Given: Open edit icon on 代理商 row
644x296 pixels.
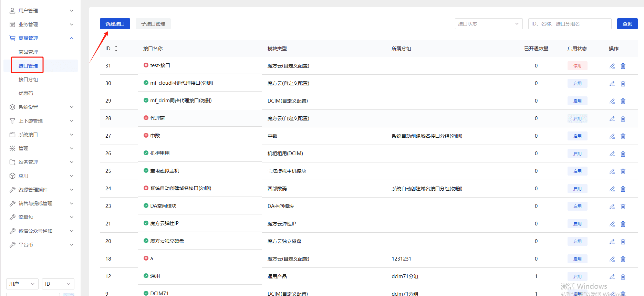Looking at the screenshot, I should (x=612, y=119).
